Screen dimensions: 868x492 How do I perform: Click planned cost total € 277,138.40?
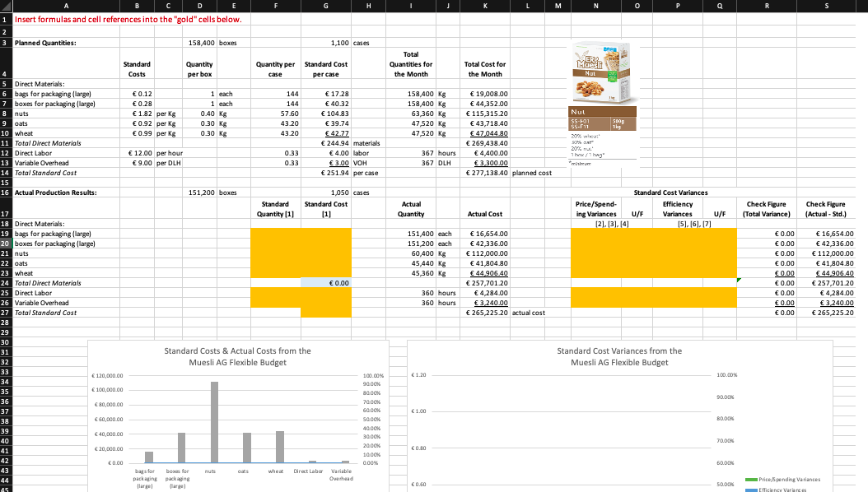(x=487, y=173)
